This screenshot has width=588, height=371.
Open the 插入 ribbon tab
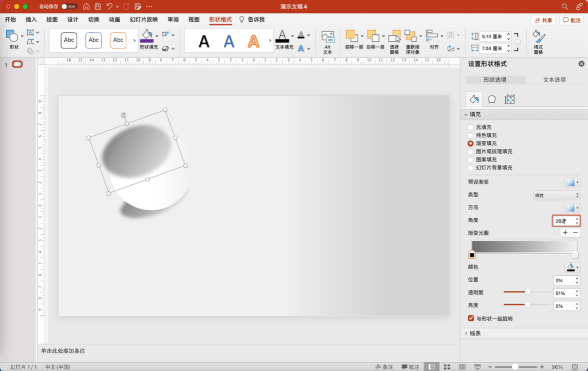[31, 20]
